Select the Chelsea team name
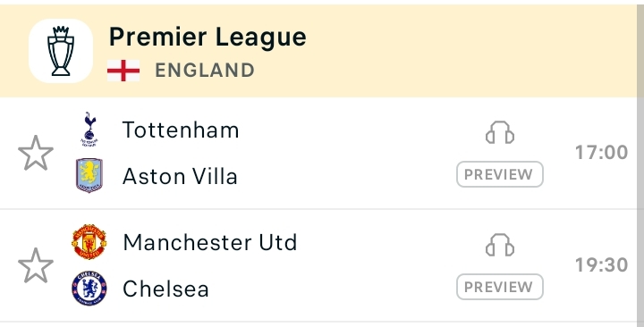 pyautogui.click(x=166, y=289)
